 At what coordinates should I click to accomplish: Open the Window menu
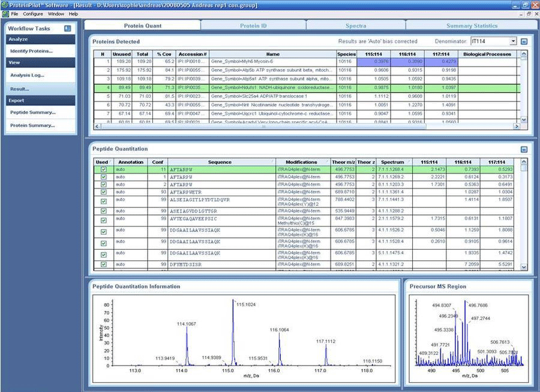click(x=56, y=14)
